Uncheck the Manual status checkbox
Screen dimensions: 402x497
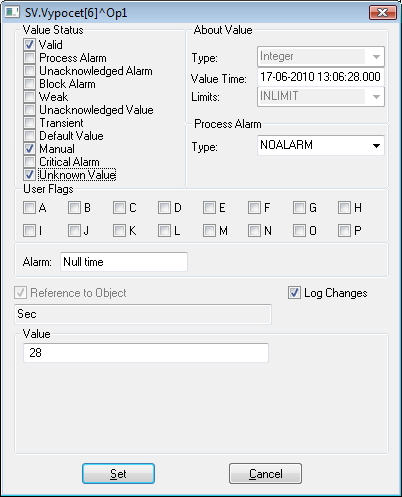29,148
